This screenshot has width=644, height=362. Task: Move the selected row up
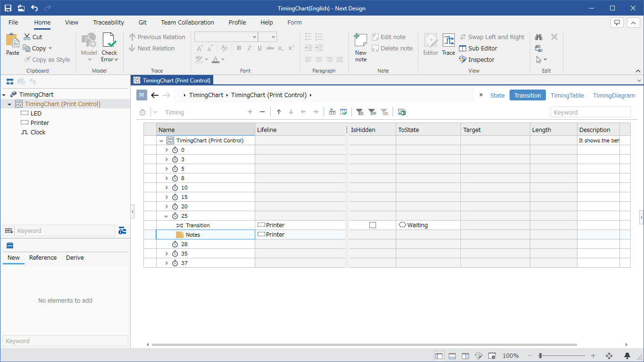[x=279, y=112]
